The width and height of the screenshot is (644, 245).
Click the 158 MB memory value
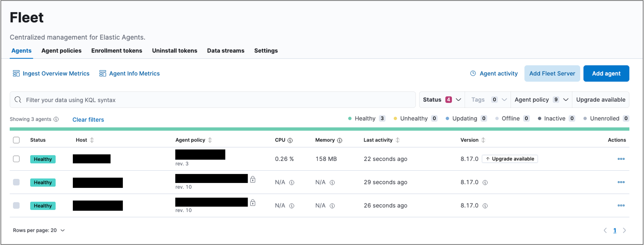click(326, 159)
